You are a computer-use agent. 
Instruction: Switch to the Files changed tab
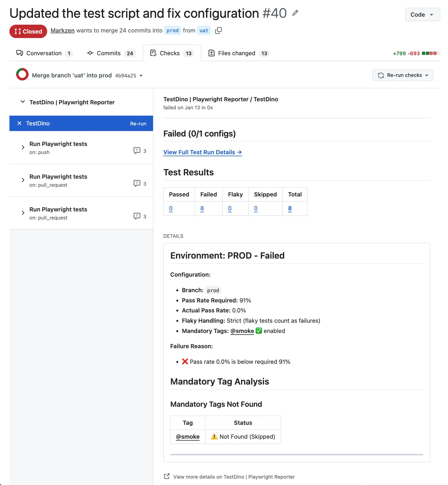pos(239,53)
